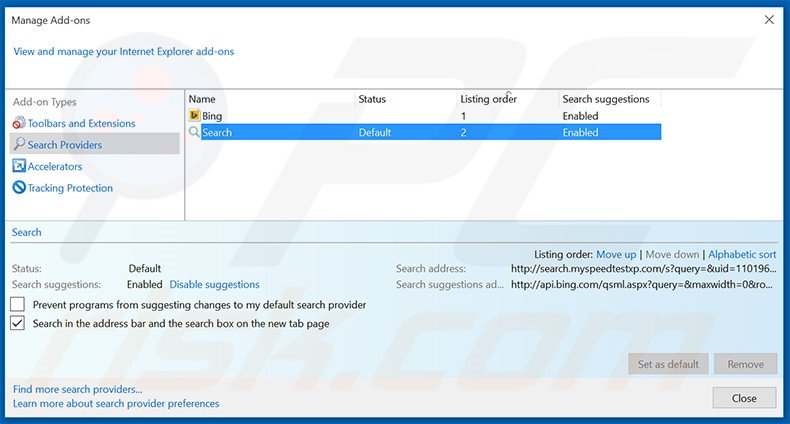Click the Close button
This screenshot has height=424, width=790.
click(744, 398)
